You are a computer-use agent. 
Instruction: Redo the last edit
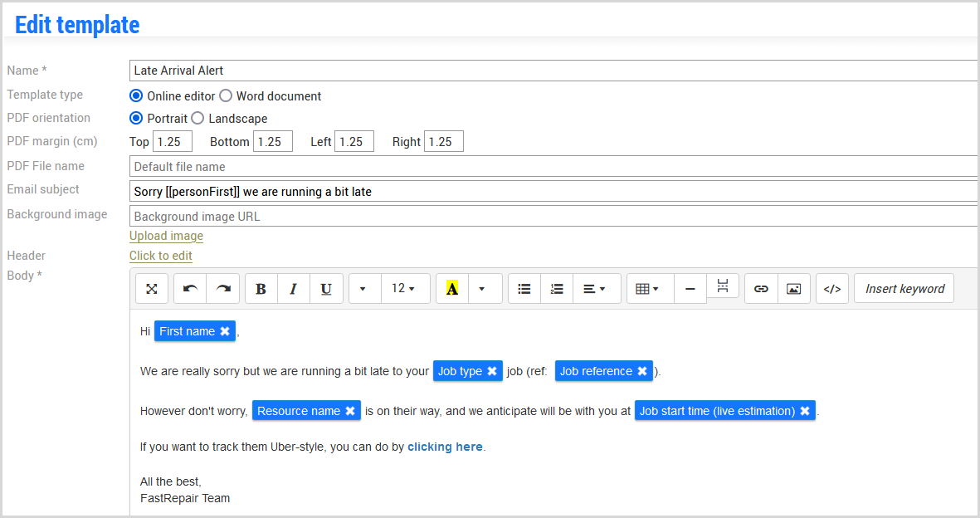223,289
